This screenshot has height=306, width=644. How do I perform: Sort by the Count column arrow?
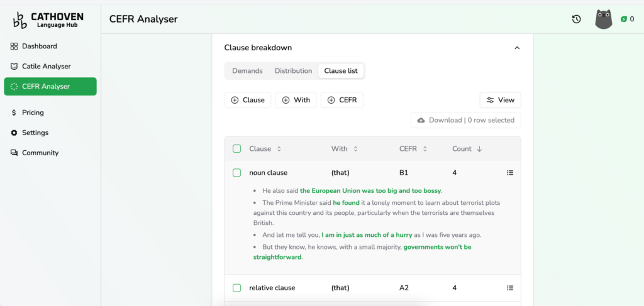[479, 149]
